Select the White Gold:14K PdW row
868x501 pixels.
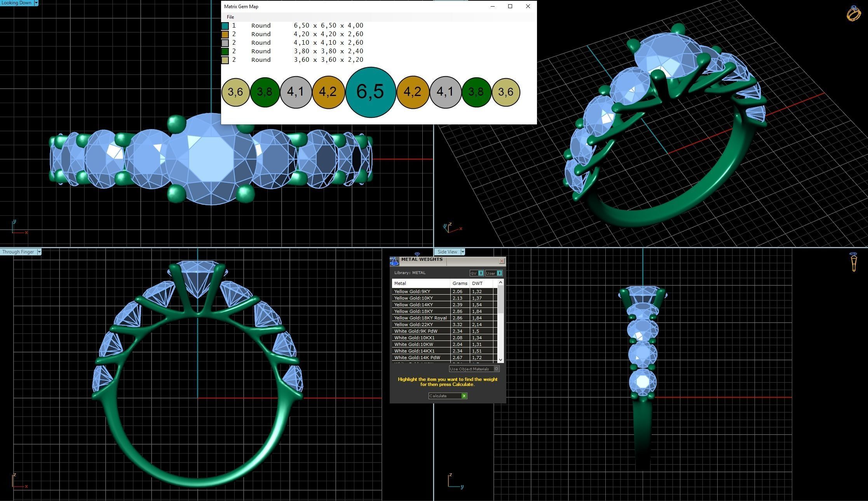click(x=444, y=358)
